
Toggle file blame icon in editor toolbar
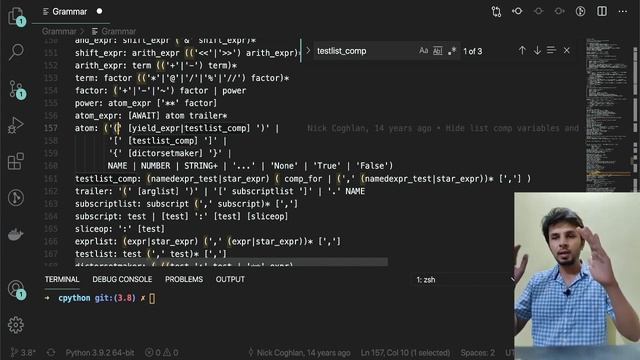[x=580, y=11]
